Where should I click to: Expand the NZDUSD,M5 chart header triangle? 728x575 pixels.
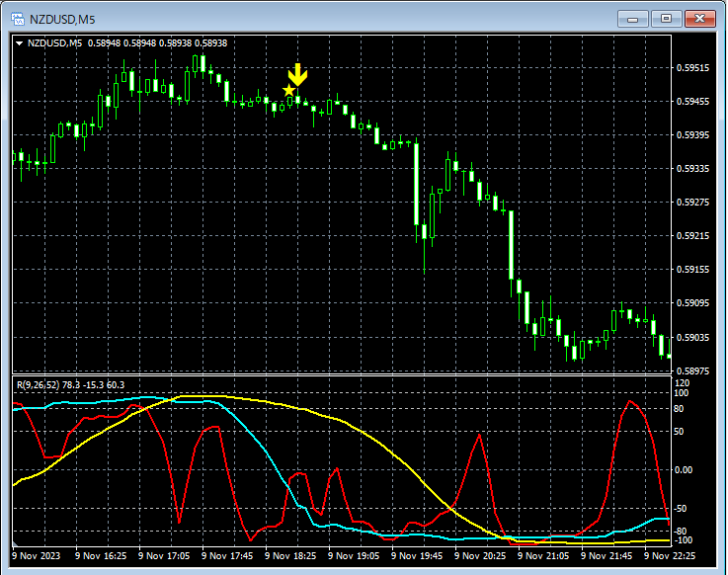20,43
